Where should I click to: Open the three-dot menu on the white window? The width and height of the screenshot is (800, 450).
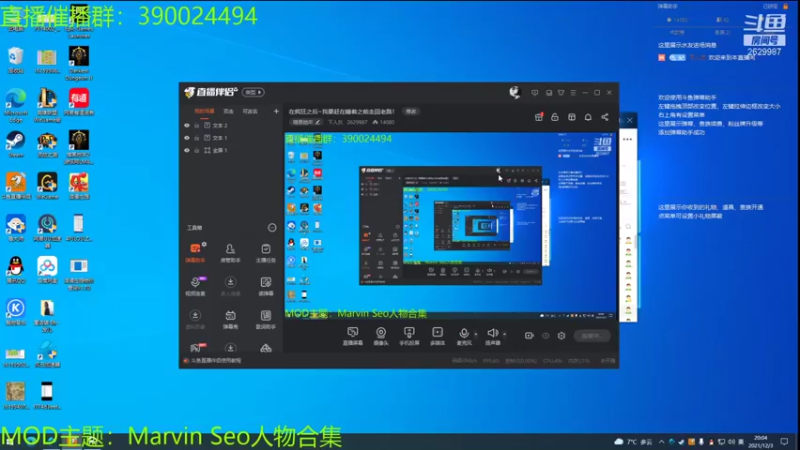(628, 139)
